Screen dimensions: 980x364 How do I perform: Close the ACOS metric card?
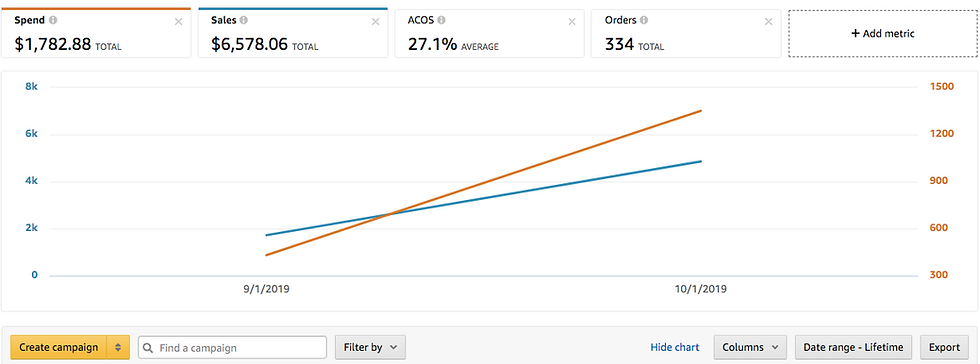click(572, 22)
